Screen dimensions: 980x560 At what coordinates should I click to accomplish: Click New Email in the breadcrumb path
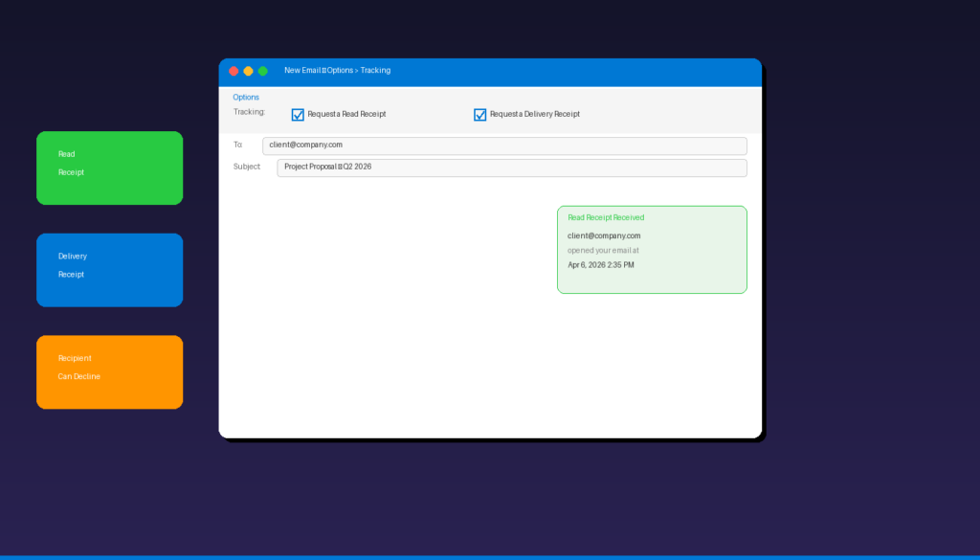point(301,70)
